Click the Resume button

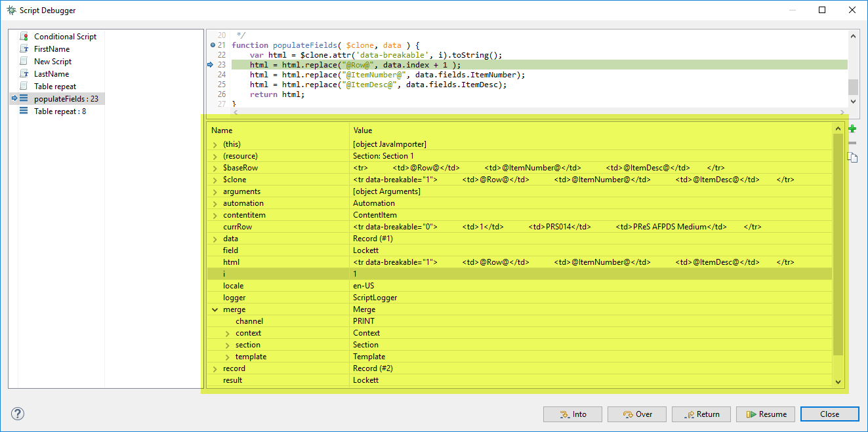click(x=766, y=414)
